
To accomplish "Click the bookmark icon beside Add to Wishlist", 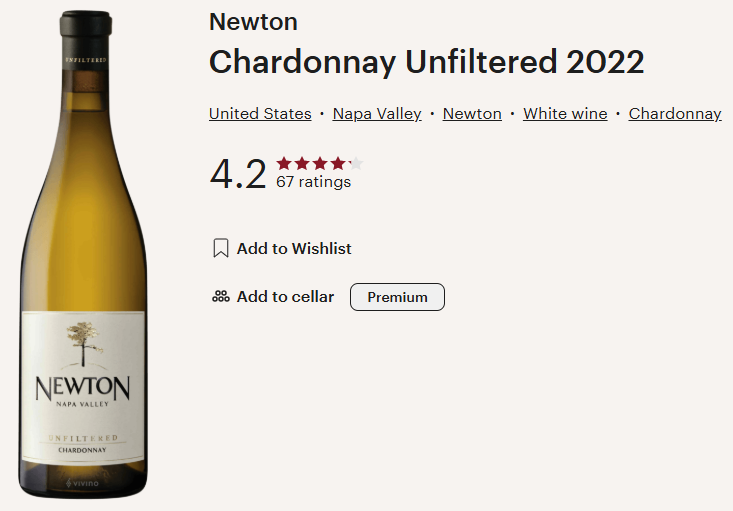I will click(221, 248).
